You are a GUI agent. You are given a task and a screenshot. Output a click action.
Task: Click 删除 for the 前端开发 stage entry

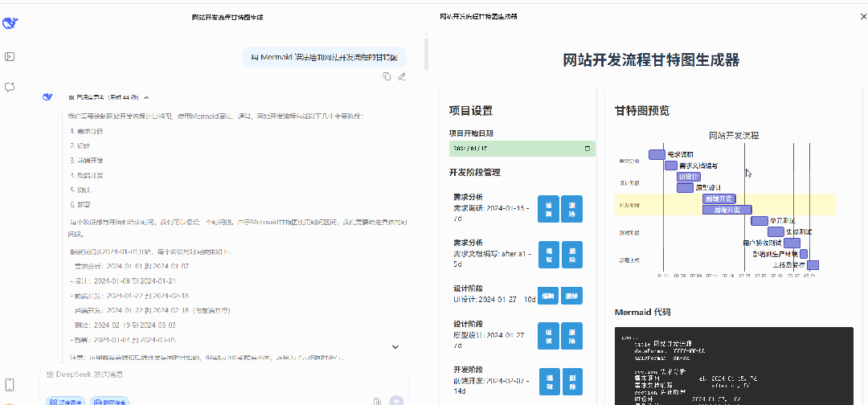[x=572, y=382]
